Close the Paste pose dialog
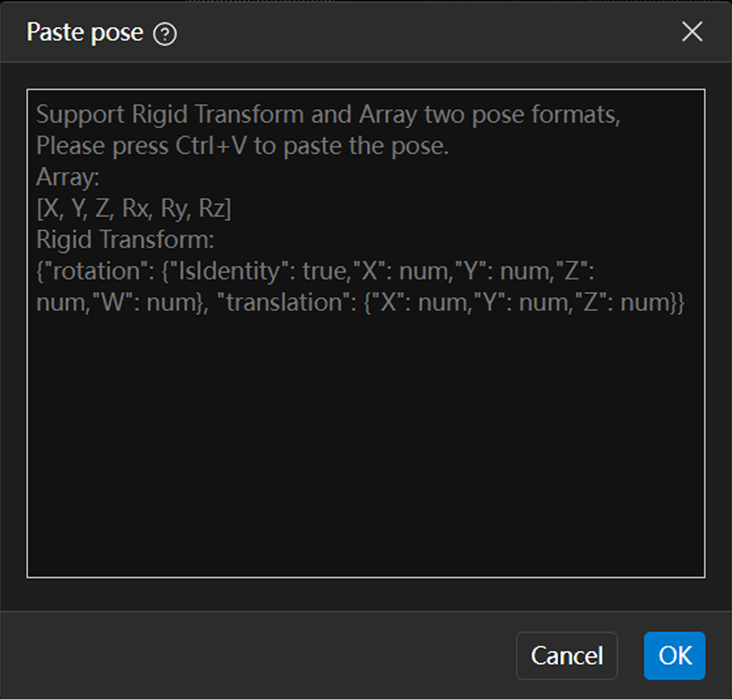Viewport: 732px width, 700px height. click(692, 33)
